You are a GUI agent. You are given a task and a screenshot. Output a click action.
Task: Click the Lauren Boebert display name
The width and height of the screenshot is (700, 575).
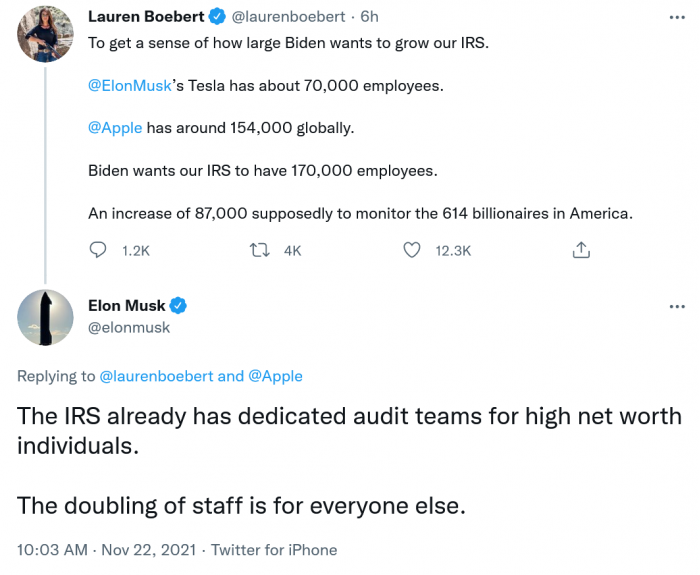tap(145, 17)
